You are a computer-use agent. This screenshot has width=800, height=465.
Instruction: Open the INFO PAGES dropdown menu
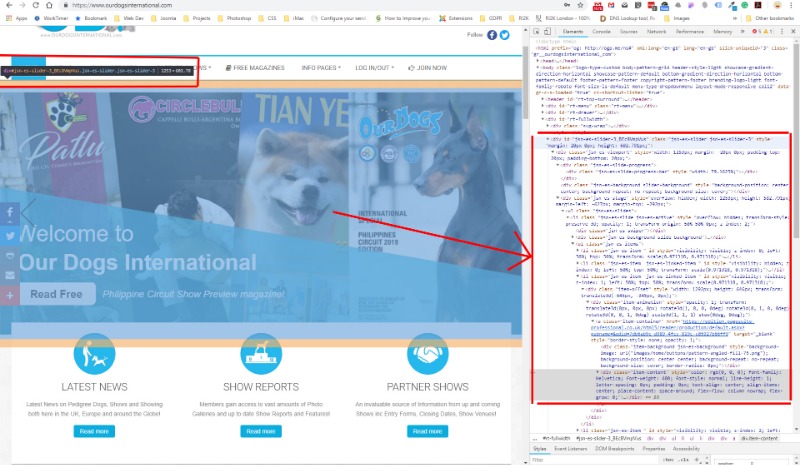[320, 67]
